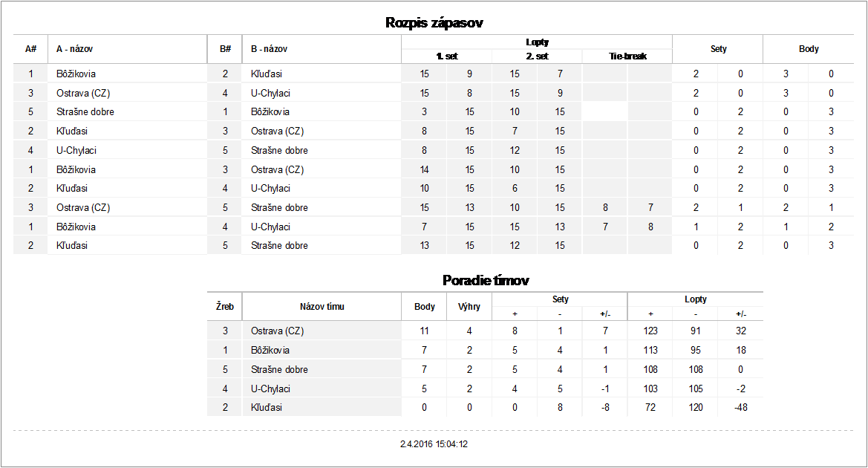Click the "1. set" subheader
This screenshot has height=468, width=868.
point(447,56)
